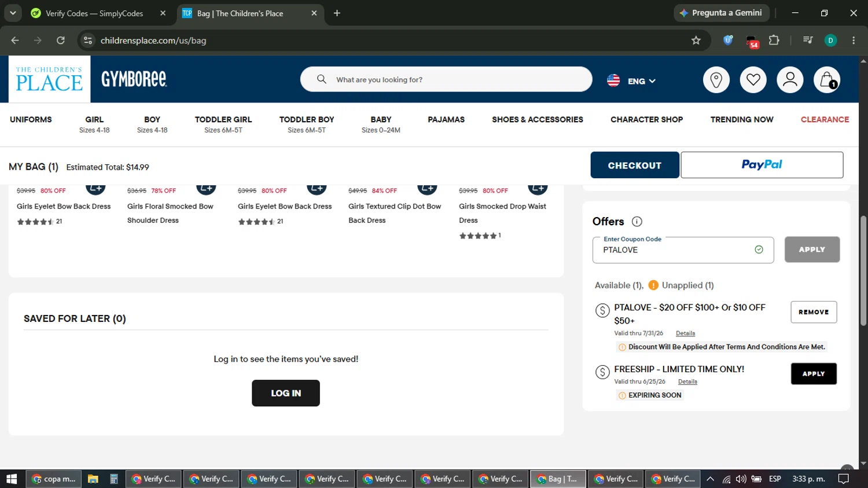Apply the FREESHIP offer
Screen dimensions: 868x488
pyautogui.click(x=814, y=374)
